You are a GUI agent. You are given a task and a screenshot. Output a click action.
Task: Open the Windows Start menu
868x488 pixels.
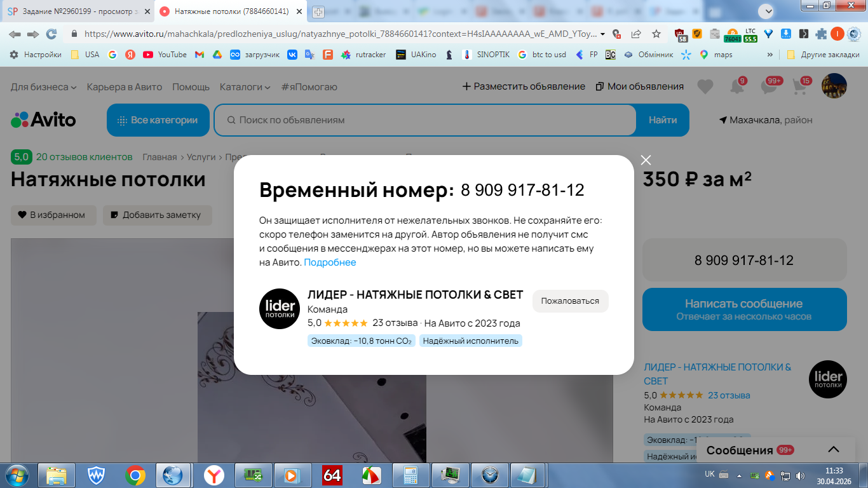[x=17, y=475]
